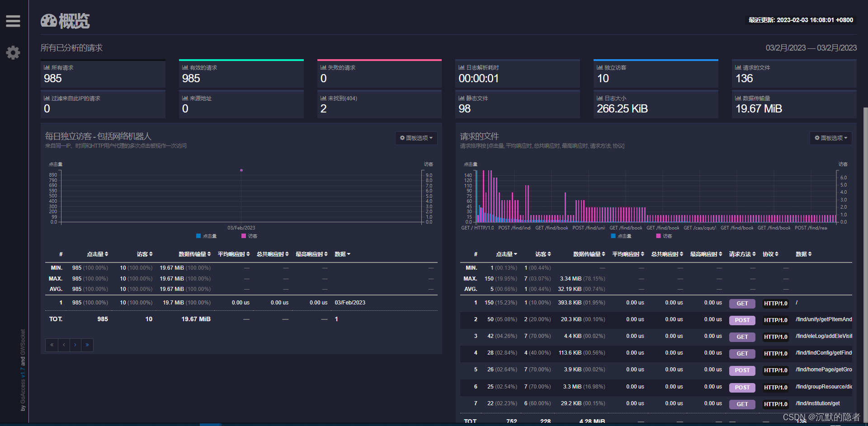Click the chart icon in the 独立访客 card
868x426 pixels.
click(x=599, y=67)
